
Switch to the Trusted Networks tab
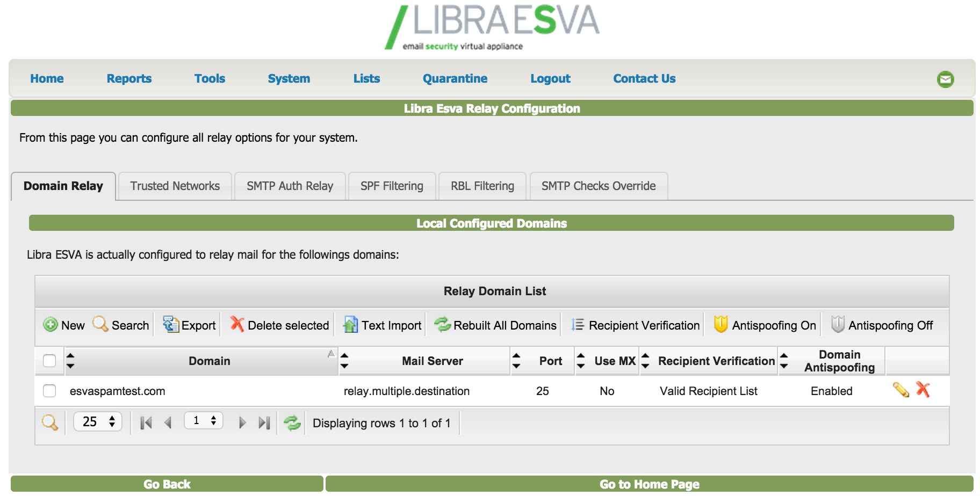(175, 186)
